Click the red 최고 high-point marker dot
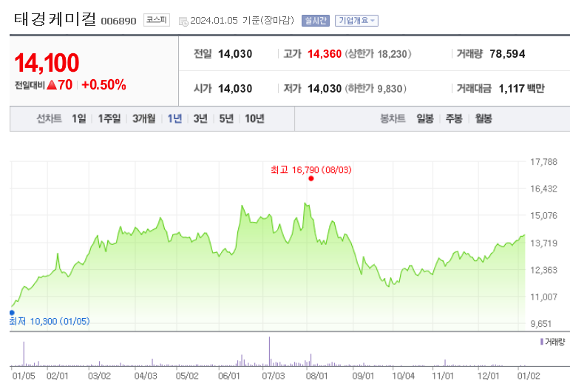The width and height of the screenshot is (570, 392). coord(311,178)
